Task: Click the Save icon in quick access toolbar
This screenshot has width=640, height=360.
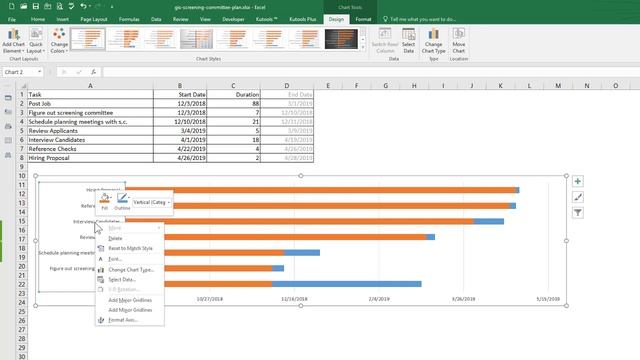Action: tap(36, 7)
